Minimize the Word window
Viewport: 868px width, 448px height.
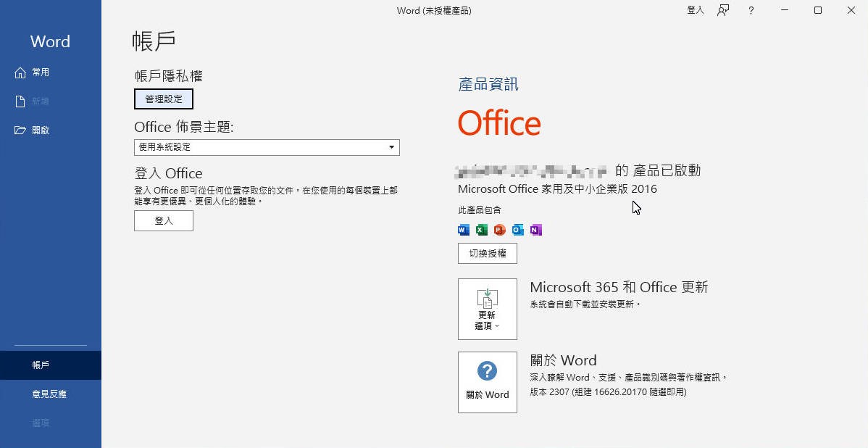click(x=784, y=10)
